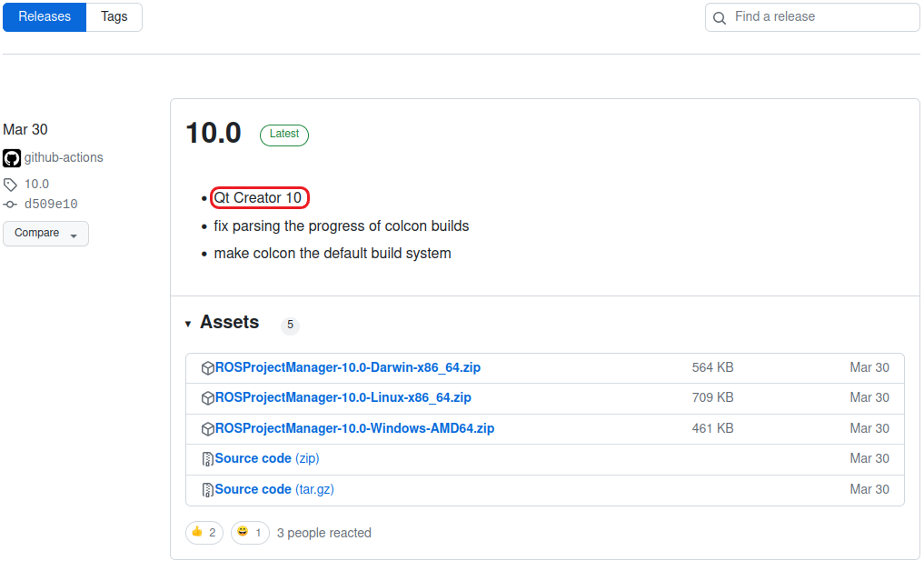Select 'make colcon the default build system'
Screen dimensions: 924x561
pos(333,253)
